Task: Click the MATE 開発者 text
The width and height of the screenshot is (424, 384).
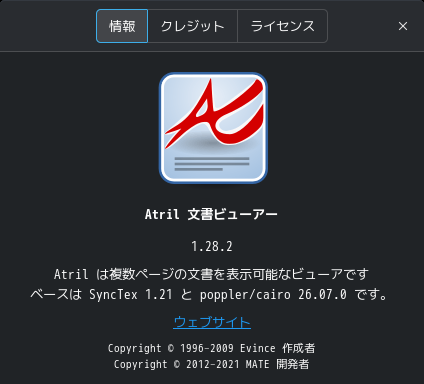Action: (277, 364)
